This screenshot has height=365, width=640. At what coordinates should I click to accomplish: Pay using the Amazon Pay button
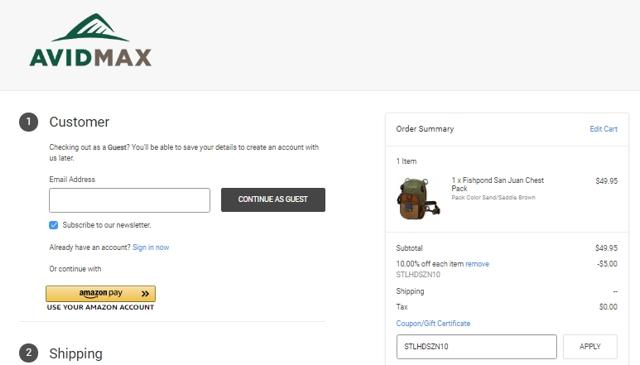point(100,293)
